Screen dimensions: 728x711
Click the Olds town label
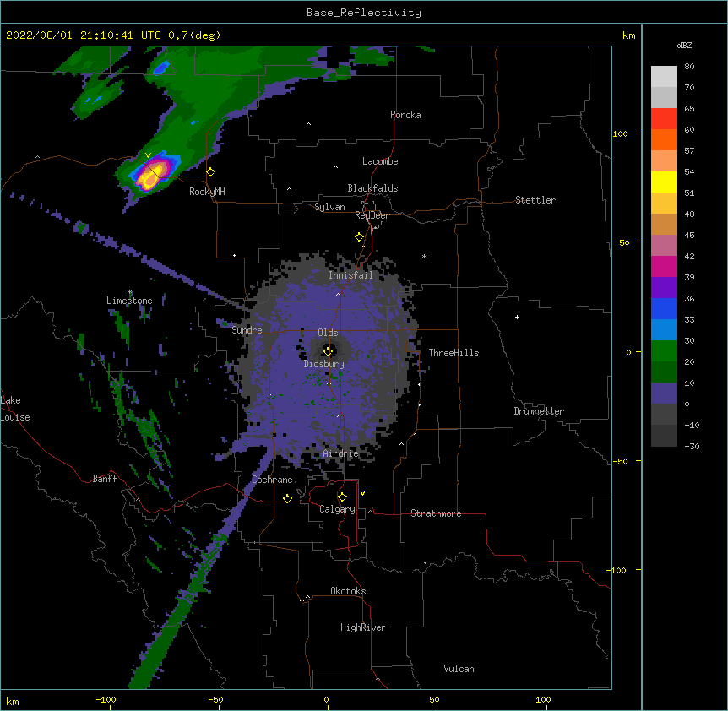tap(328, 333)
